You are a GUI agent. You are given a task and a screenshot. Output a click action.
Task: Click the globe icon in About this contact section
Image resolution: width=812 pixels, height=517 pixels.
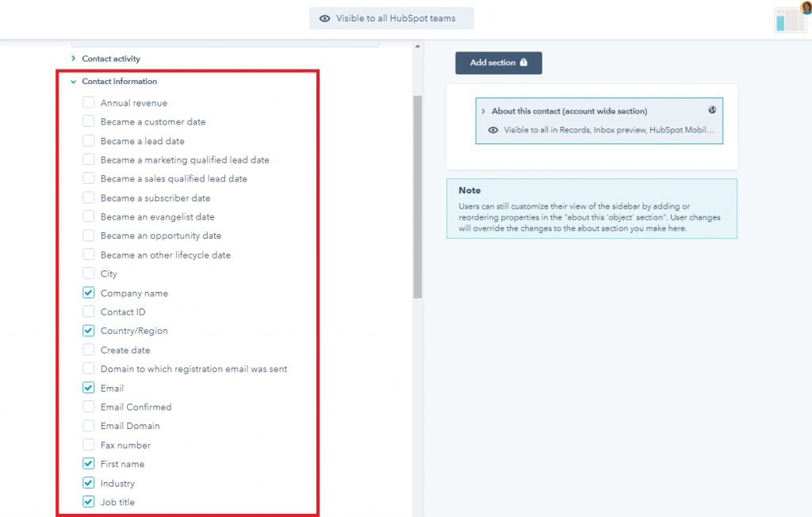tap(713, 110)
